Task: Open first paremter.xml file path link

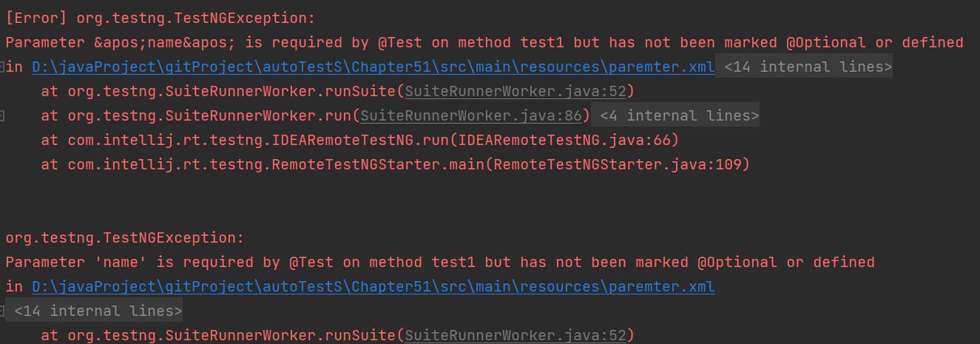Action: [374, 67]
